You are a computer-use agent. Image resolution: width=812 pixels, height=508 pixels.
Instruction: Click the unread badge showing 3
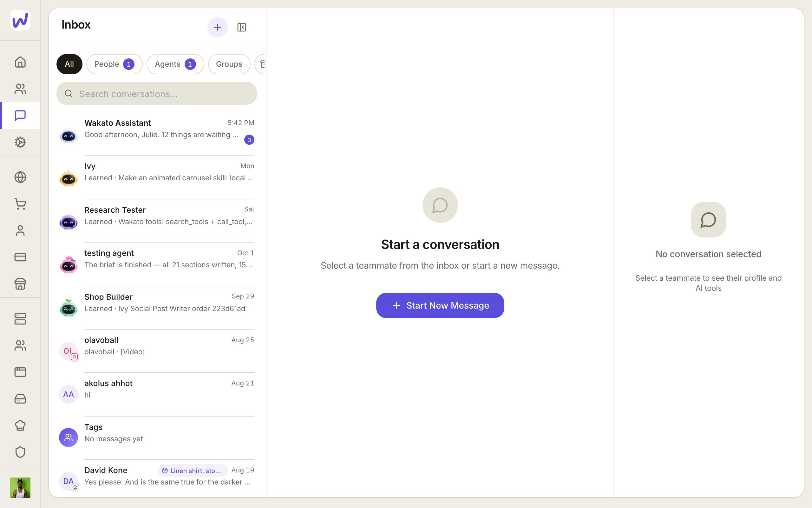(x=249, y=140)
